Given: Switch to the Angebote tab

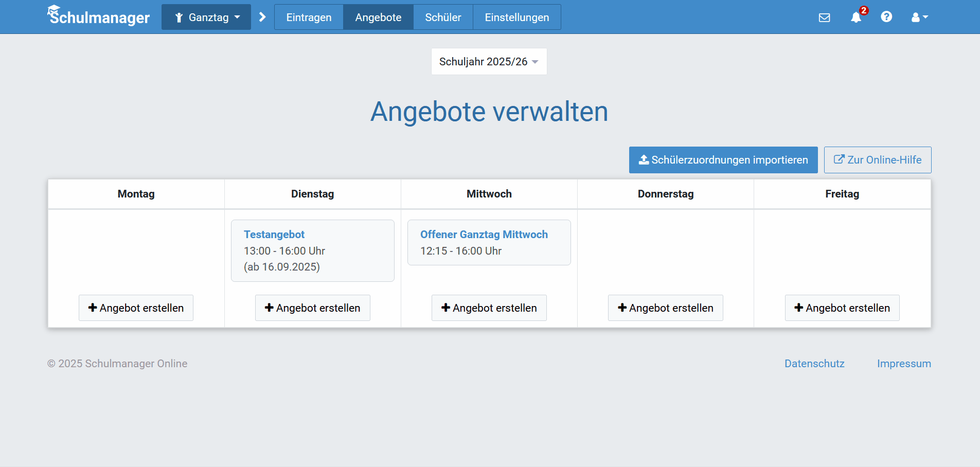Looking at the screenshot, I should click(x=378, y=17).
